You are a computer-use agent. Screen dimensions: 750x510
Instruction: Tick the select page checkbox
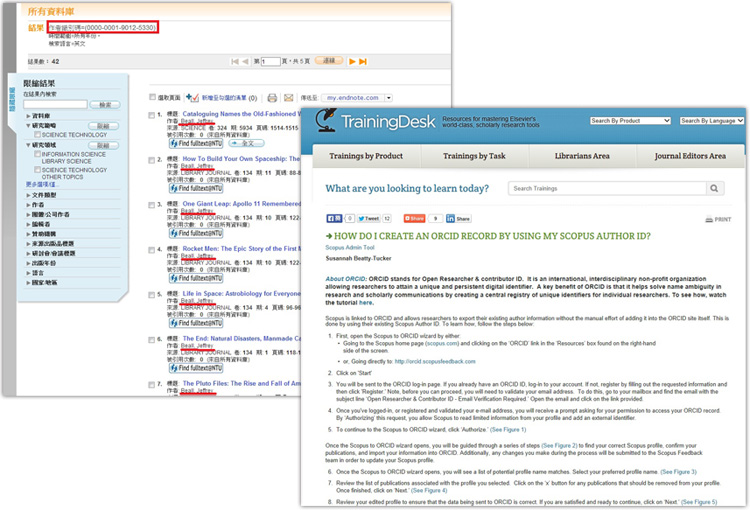pyautogui.click(x=153, y=97)
